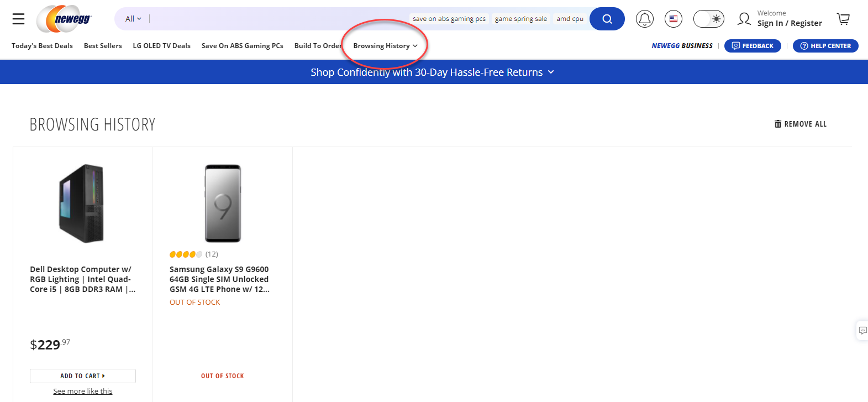The width and height of the screenshot is (868, 402).
Task: Open Samsung Galaxy S9 G9600 title
Action: point(220,279)
